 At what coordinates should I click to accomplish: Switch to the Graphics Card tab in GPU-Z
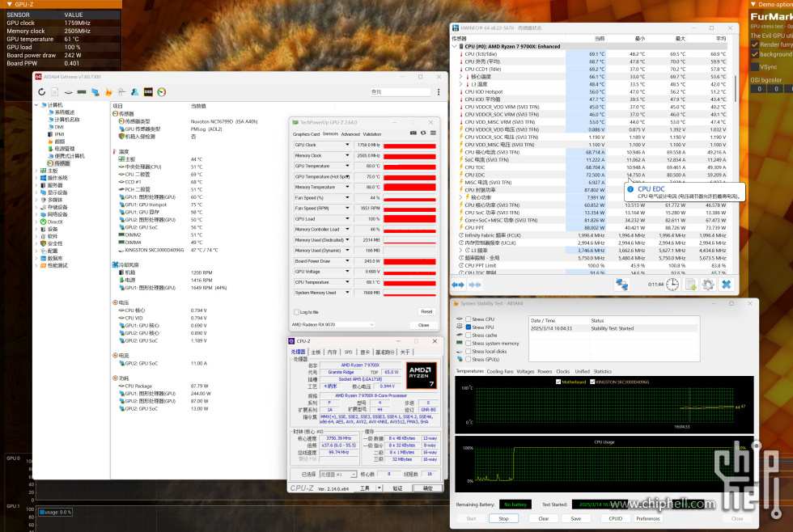(306, 134)
